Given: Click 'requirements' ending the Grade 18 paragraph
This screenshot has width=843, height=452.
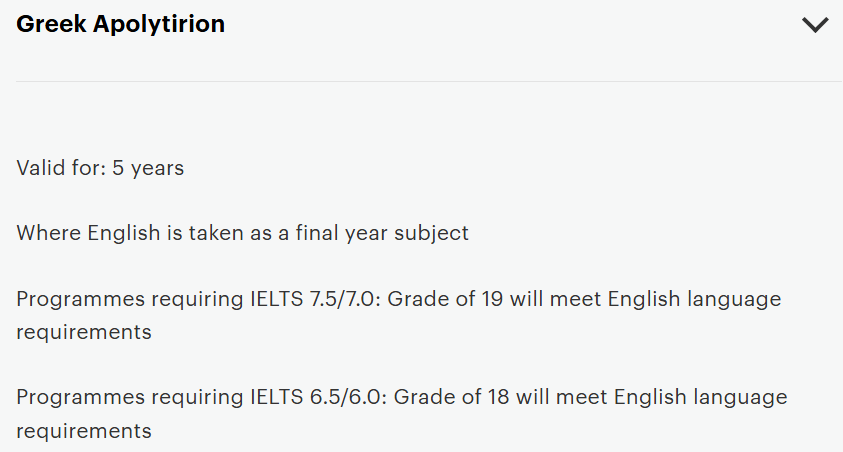Looking at the screenshot, I should tap(84, 431).
